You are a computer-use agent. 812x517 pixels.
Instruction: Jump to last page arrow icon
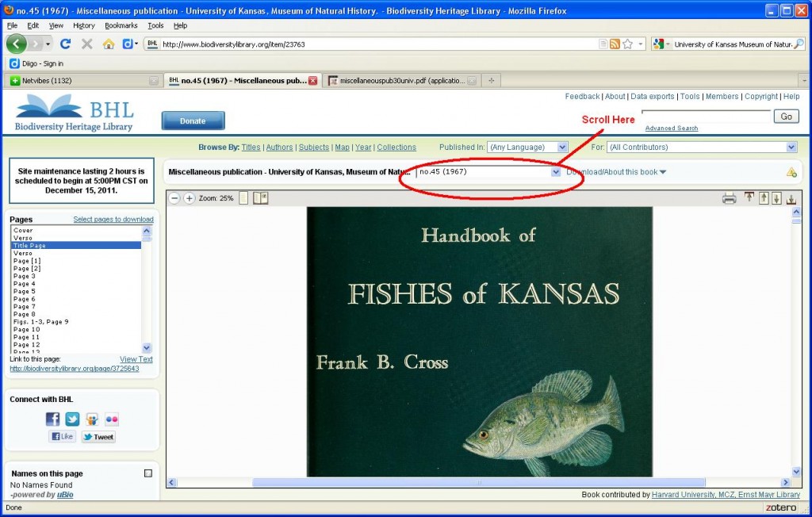coord(791,198)
